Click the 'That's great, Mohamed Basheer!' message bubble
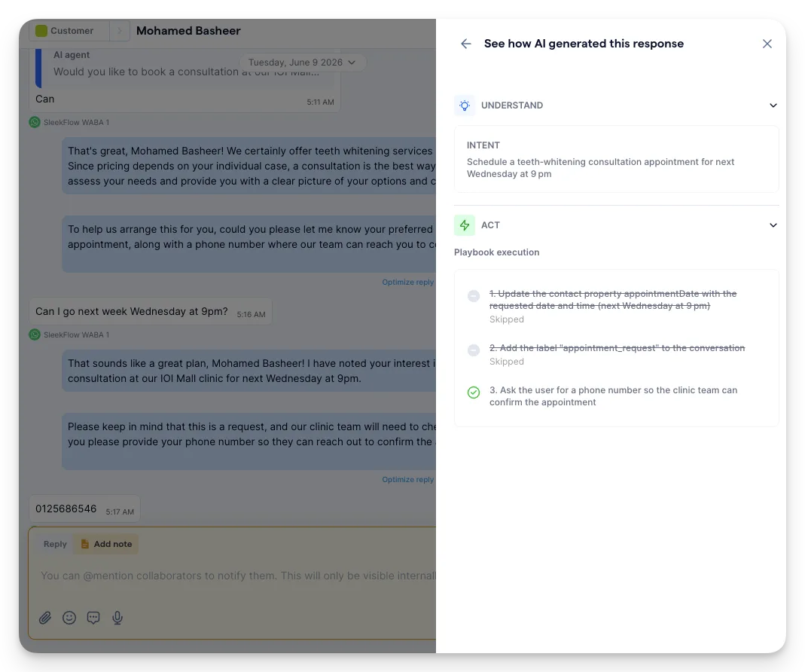The width and height of the screenshot is (805, 672). coord(249,166)
